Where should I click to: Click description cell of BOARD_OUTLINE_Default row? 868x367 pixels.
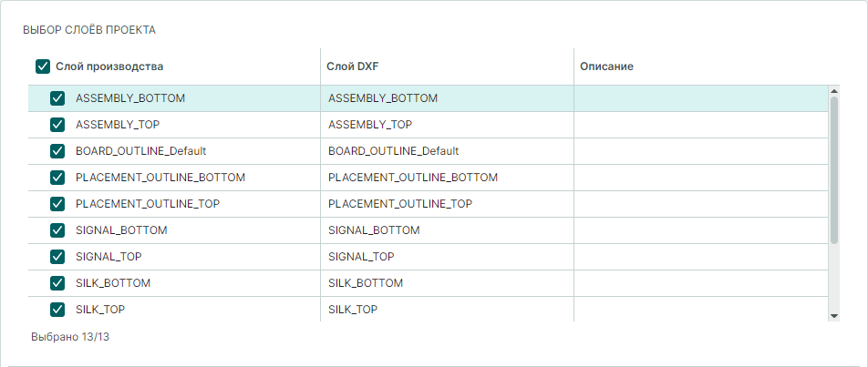(x=699, y=151)
